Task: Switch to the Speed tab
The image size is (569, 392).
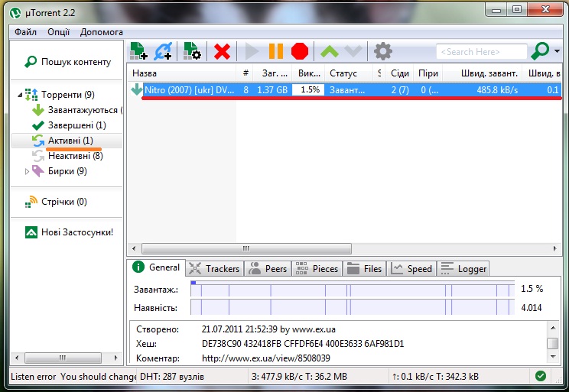Action: pos(411,269)
